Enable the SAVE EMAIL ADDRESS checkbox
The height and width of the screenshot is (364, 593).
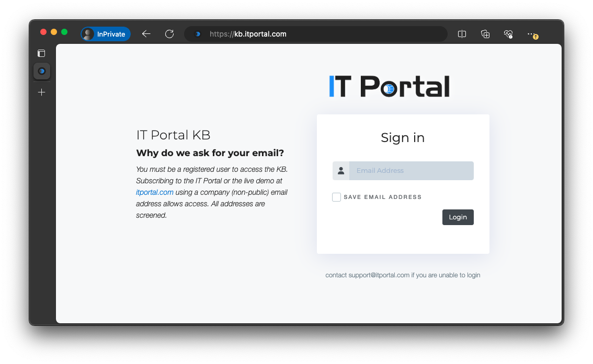[x=336, y=197]
